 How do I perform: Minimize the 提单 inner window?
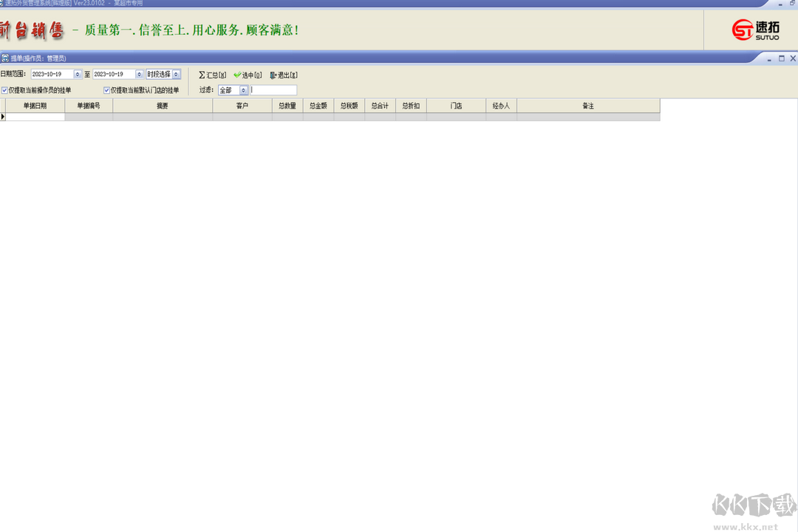tap(769, 58)
